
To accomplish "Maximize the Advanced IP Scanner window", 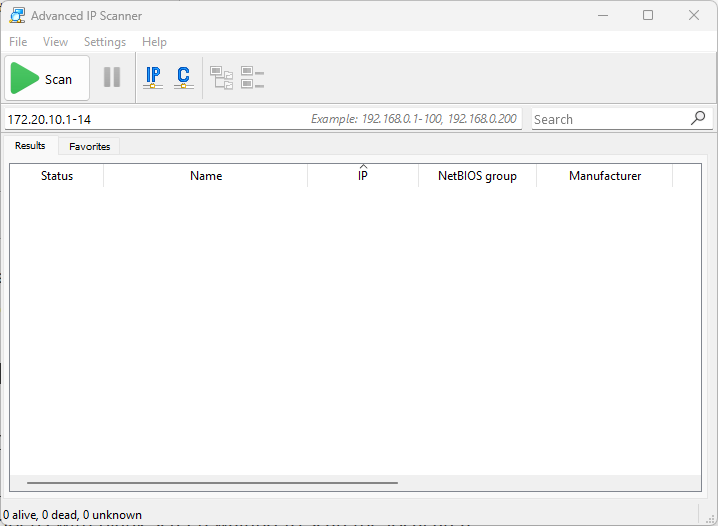I will click(x=648, y=16).
